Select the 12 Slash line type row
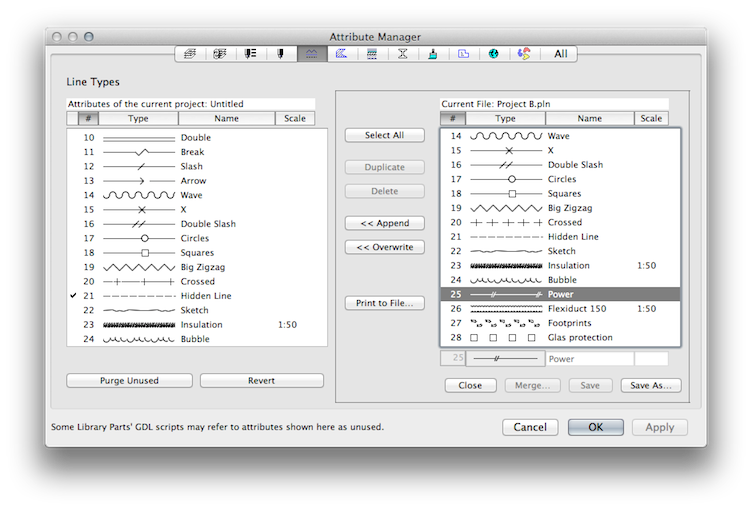The height and width of the screenshot is (510, 752). coord(197,166)
